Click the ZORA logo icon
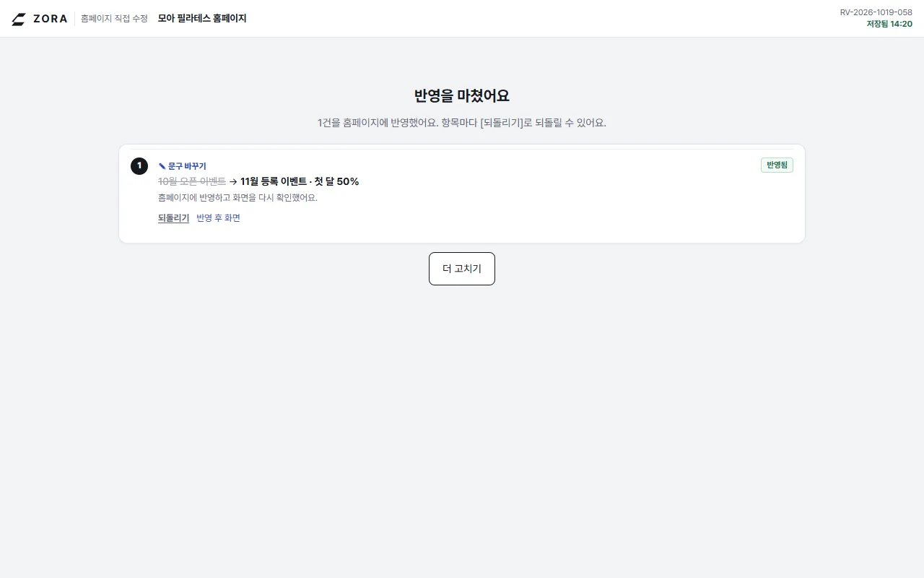Viewport: 924px width, 578px height. point(19,19)
